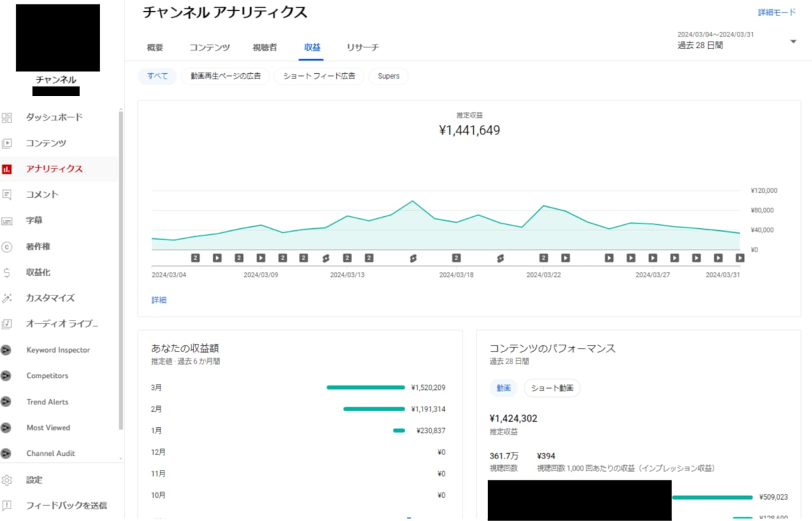Open the 字幕 subtitles page
812x521 pixels.
click(34, 220)
